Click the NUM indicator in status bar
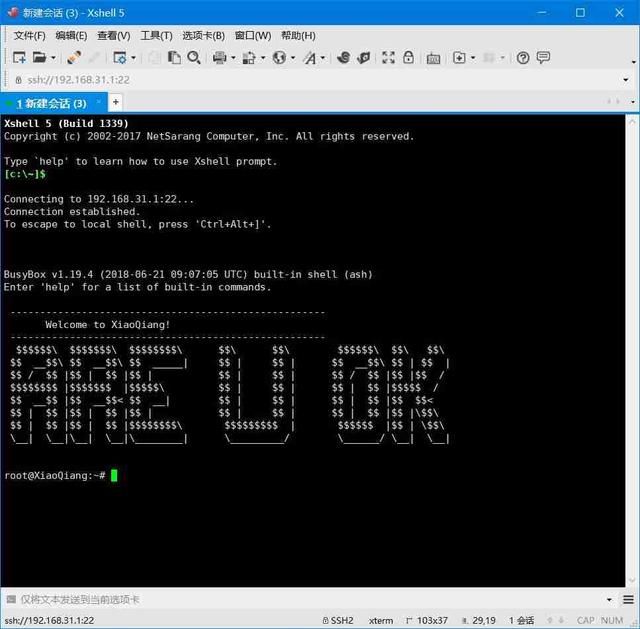 [x=612, y=620]
